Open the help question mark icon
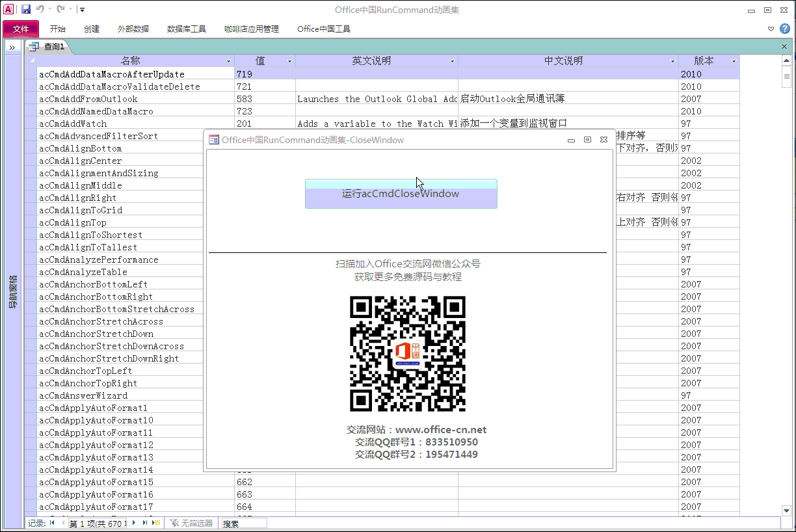Viewport: 796px width, 532px height. pyautogui.click(x=785, y=29)
